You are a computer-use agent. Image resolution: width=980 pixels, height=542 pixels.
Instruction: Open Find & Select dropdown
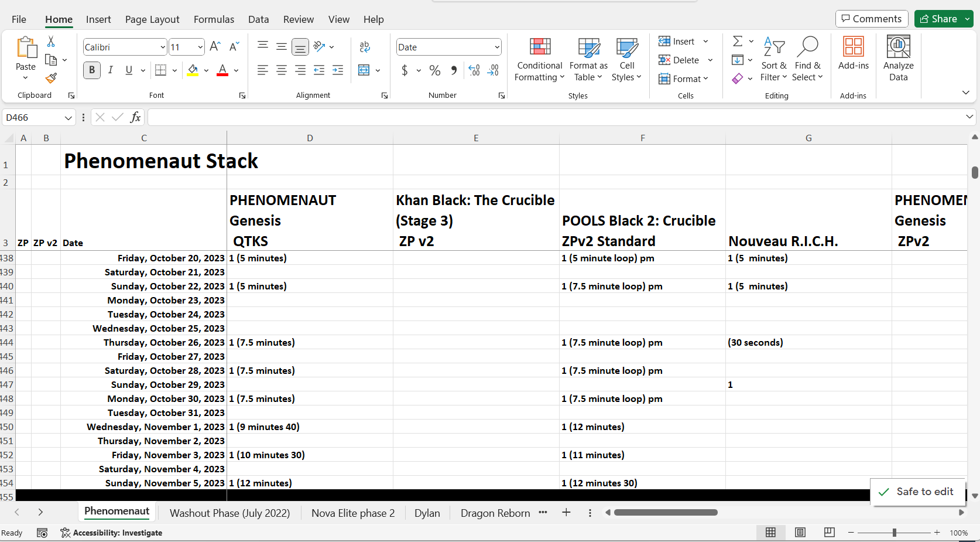pos(807,60)
